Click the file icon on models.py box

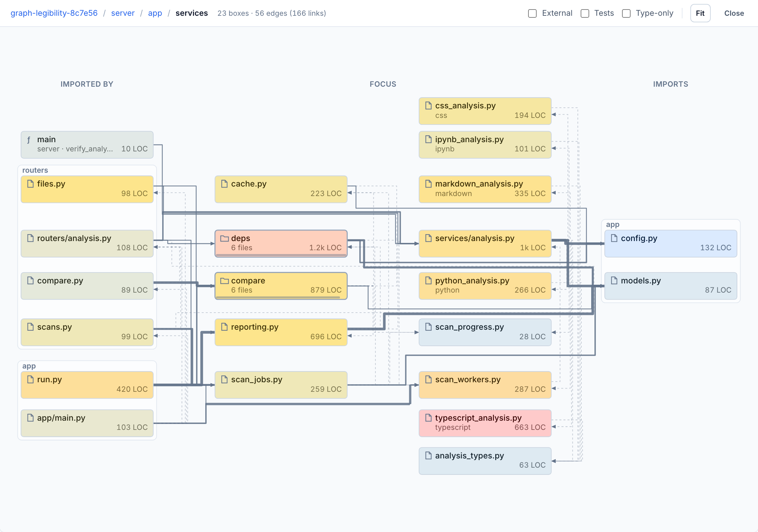[614, 281]
